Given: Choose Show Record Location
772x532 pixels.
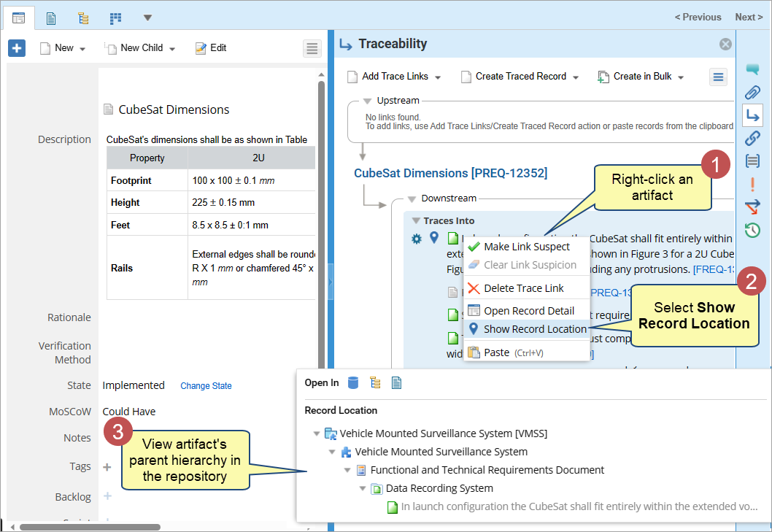Looking at the screenshot, I should (x=527, y=329).
